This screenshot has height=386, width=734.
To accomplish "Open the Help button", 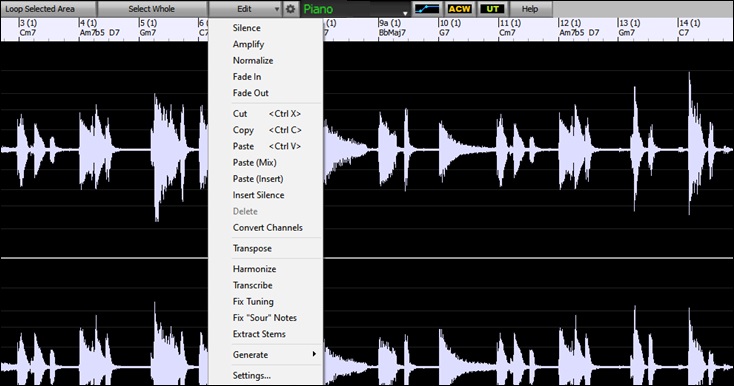I will tap(530, 9).
